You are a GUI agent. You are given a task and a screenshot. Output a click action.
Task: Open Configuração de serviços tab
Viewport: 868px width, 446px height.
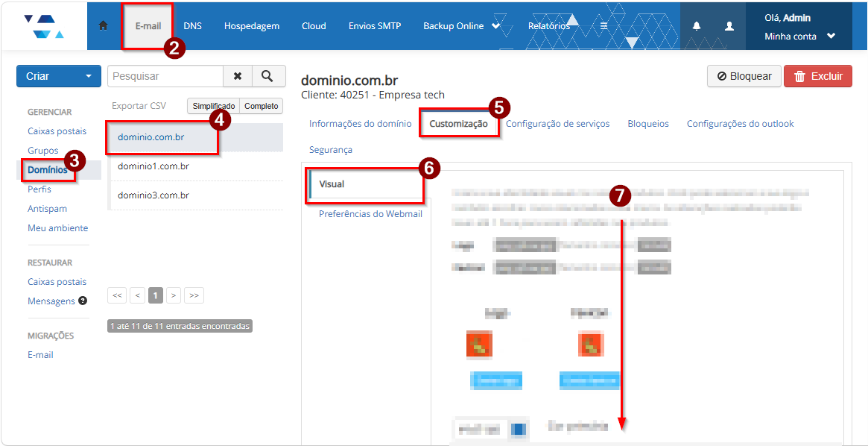(557, 124)
